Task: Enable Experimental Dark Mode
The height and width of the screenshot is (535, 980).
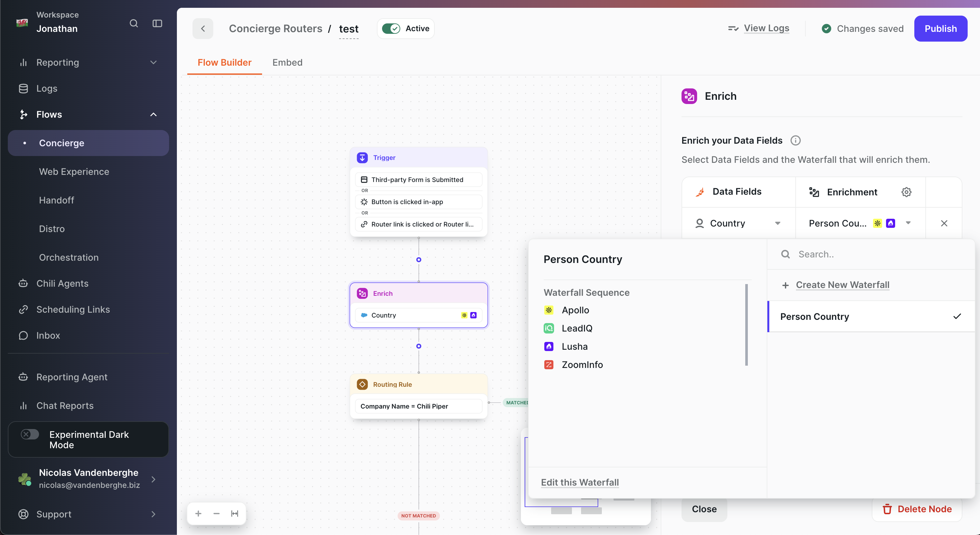Action: pos(30,434)
